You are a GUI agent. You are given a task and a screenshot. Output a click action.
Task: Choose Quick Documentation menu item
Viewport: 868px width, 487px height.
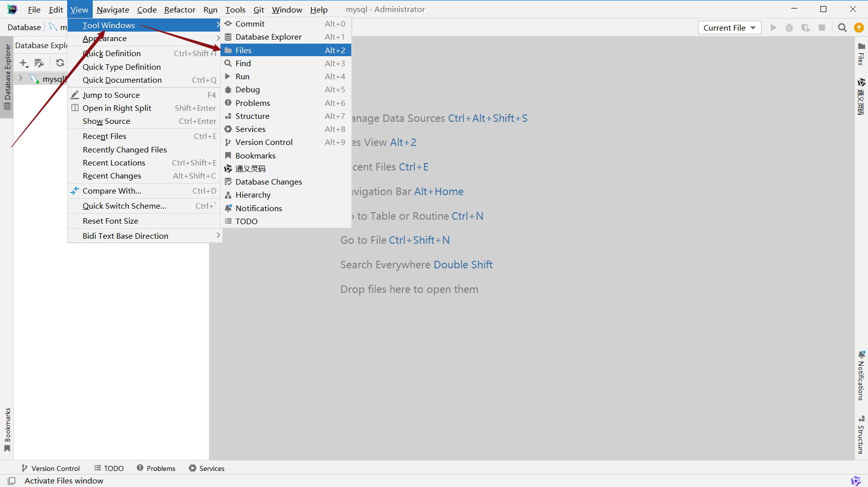(144, 80)
